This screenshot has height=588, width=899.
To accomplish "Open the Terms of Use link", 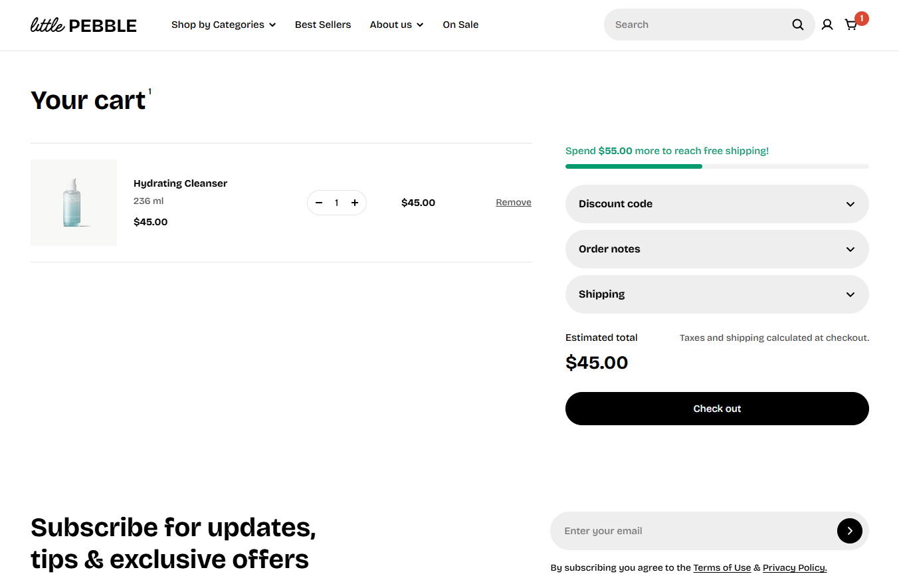I will coord(722,568).
